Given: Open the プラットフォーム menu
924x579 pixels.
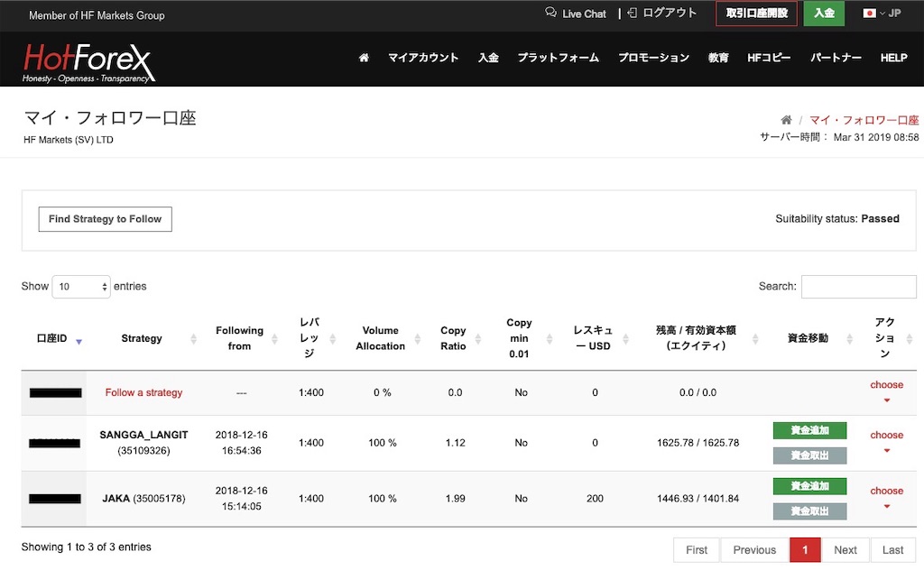Looking at the screenshot, I should pyautogui.click(x=558, y=58).
